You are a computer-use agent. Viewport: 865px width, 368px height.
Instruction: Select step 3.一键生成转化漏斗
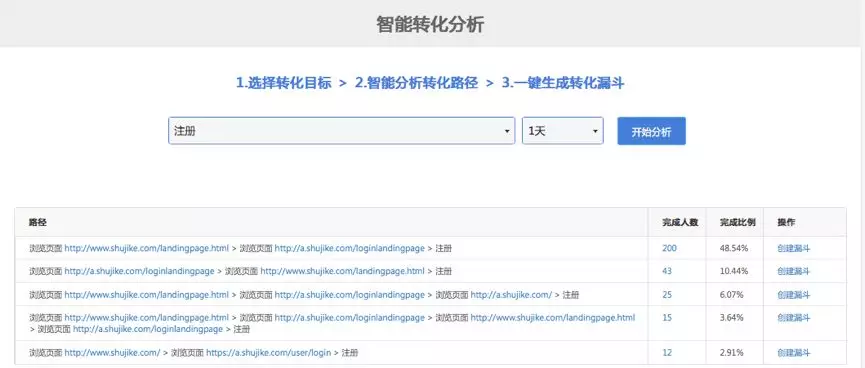(x=563, y=83)
